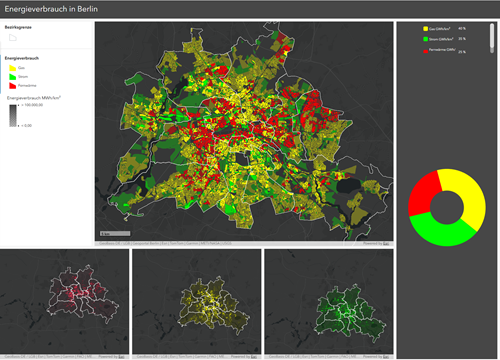Click the chart legend panel scrollbar

tap(492, 38)
